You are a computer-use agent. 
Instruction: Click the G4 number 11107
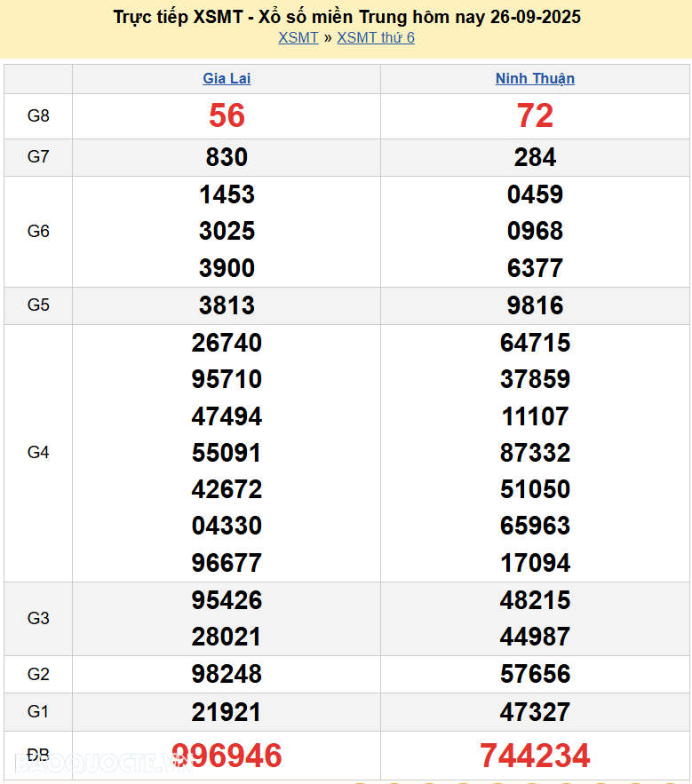click(x=535, y=416)
